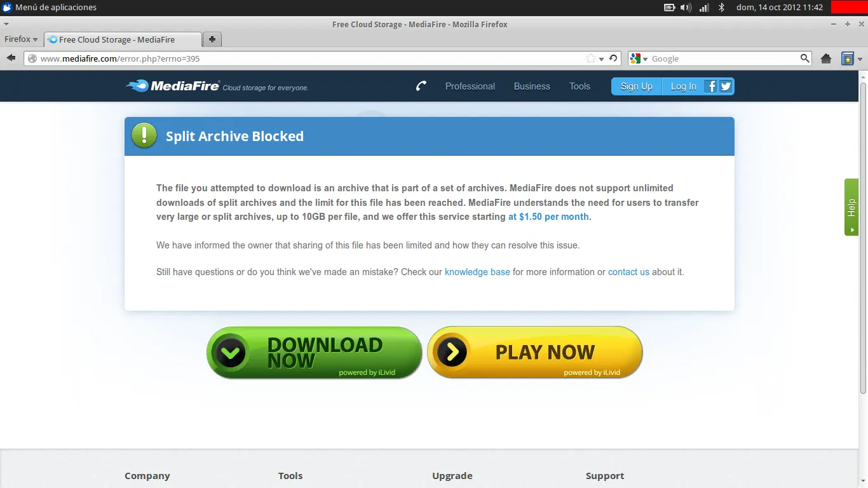
Task: Click the phone icon in MediaFire header
Action: point(421,86)
